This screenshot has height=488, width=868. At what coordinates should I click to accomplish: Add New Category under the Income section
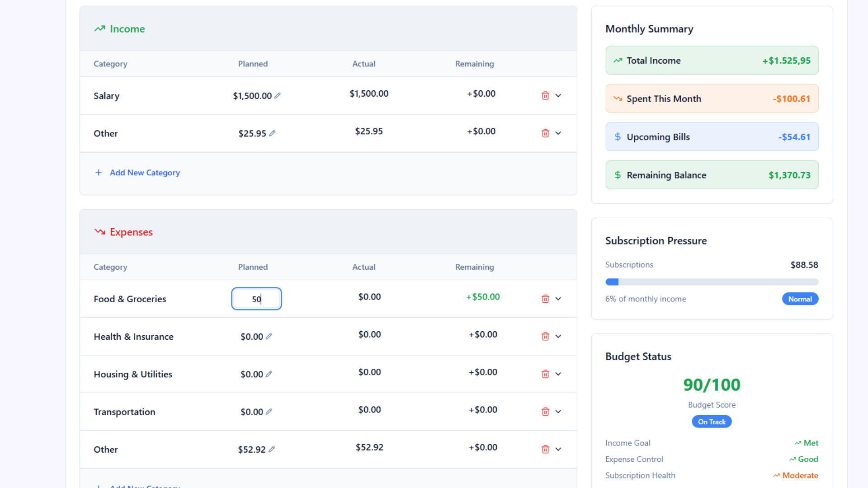137,172
